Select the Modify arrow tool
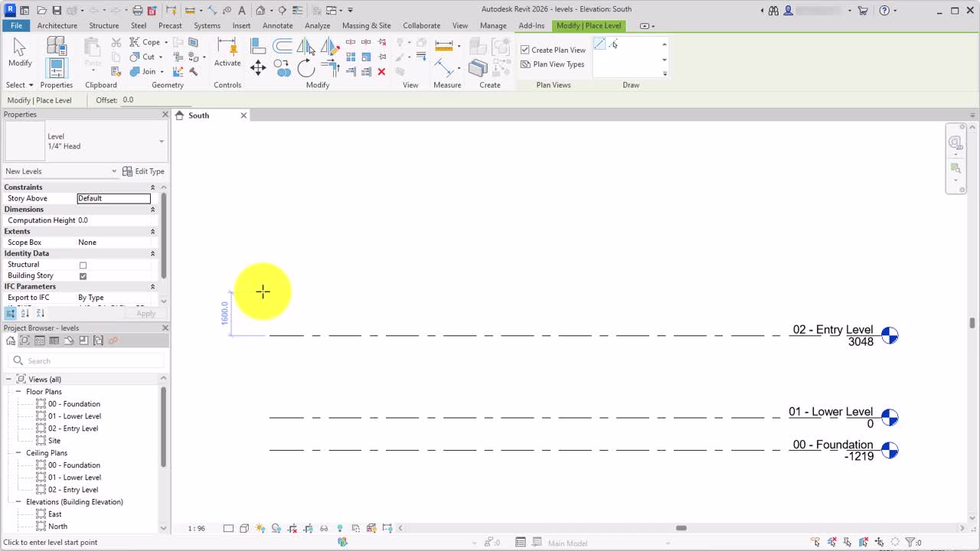Image resolution: width=980 pixels, height=551 pixels. tap(20, 52)
